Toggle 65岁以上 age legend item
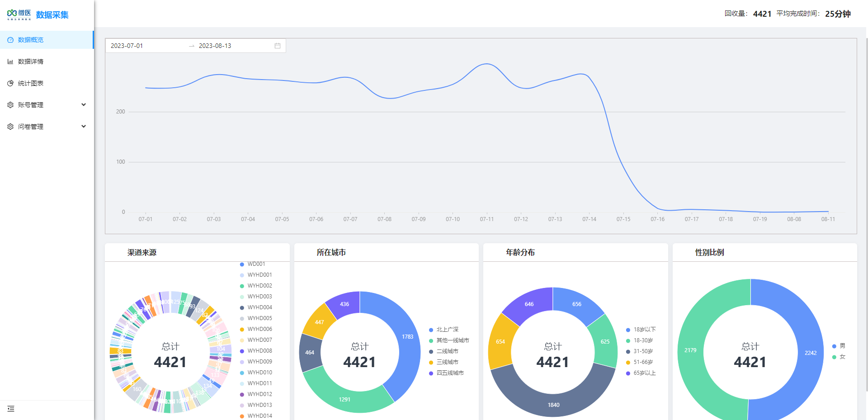This screenshot has height=420, width=868. pyautogui.click(x=641, y=373)
